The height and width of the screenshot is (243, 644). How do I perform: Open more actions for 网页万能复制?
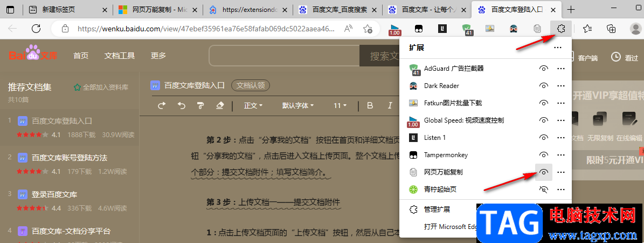(561, 172)
